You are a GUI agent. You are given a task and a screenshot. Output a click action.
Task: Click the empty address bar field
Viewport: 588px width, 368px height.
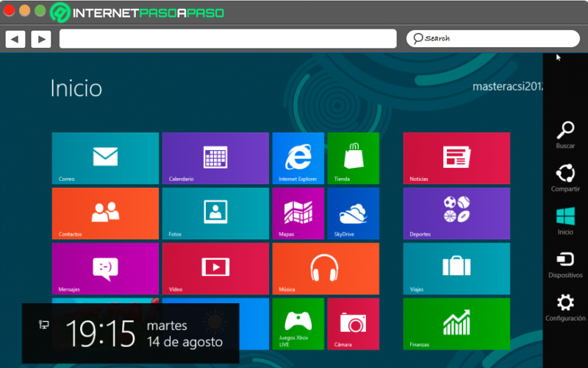[x=228, y=39]
